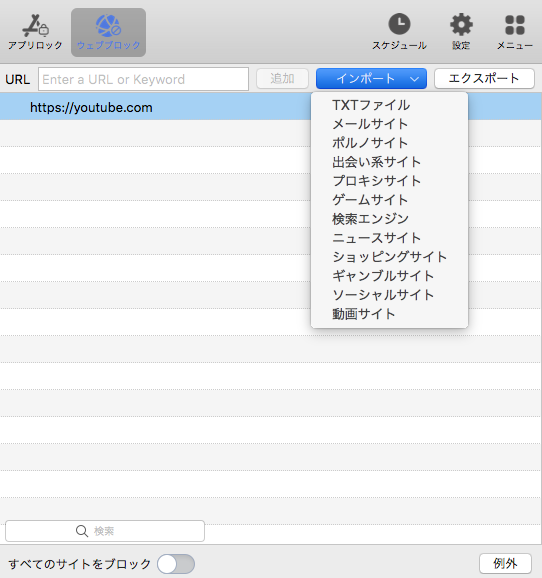542x578 pixels.
Task: Select ソーシャルサイト menu option
Action: [383, 295]
